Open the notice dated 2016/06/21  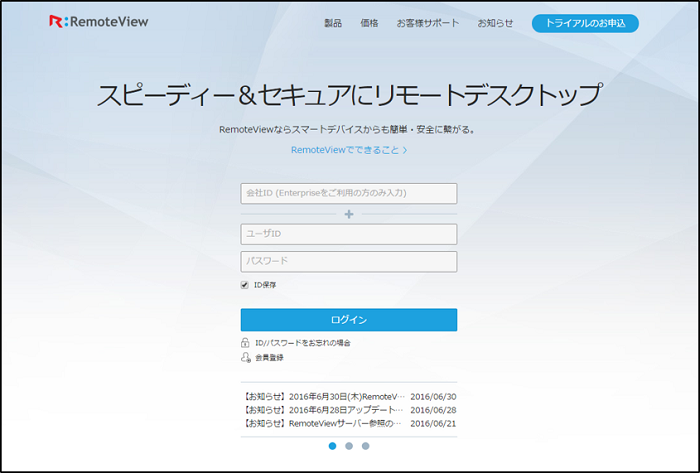[349, 423]
